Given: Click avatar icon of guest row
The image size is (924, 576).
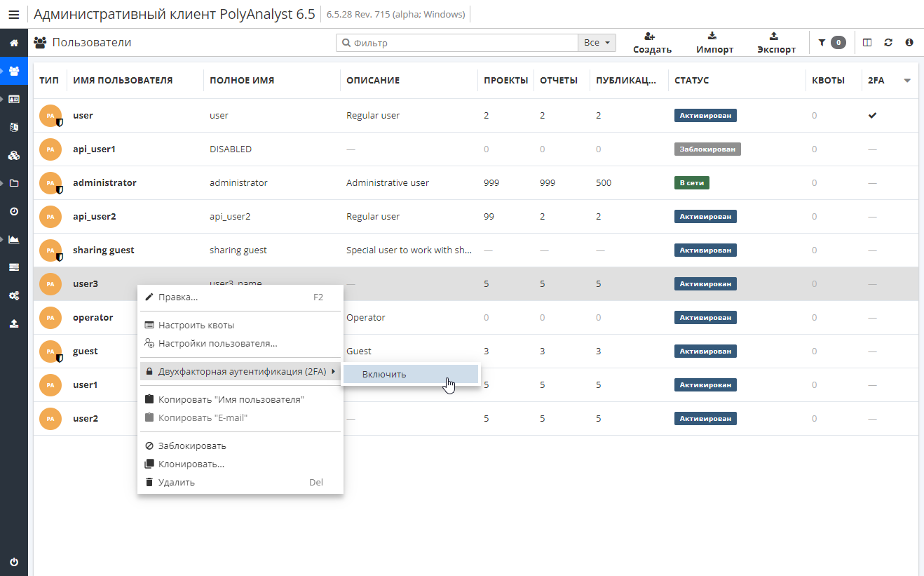Looking at the screenshot, I should (x=50, y=351).
